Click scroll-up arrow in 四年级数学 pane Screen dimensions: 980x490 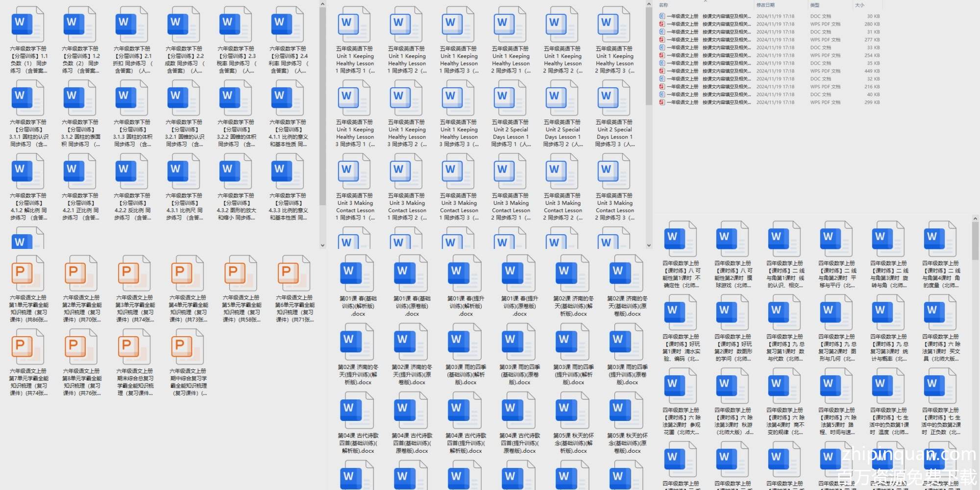coord(975,219)
